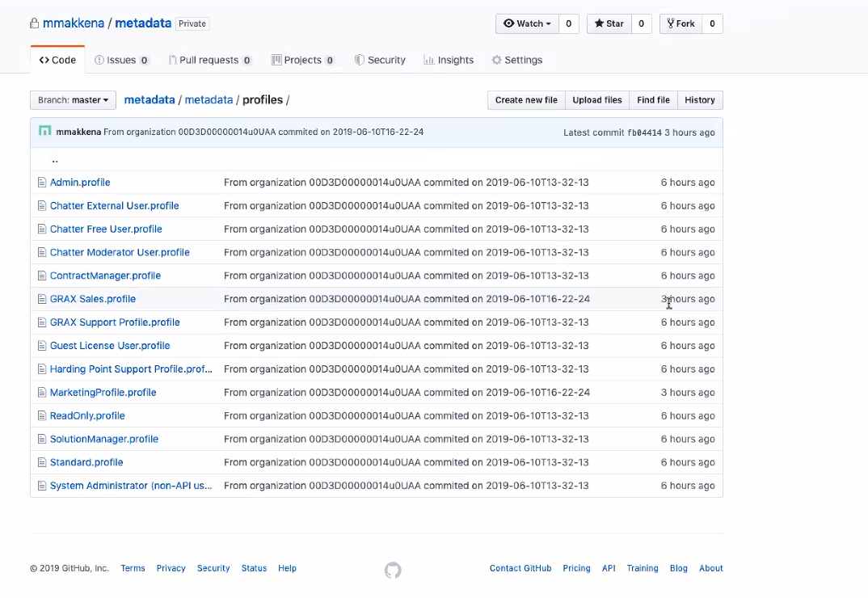Click the file icon beside GRAX Sales.profile

(x=41, y=299)
